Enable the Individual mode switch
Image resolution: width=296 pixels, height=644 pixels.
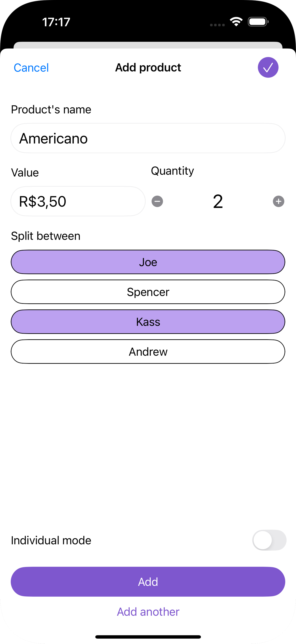pos(269,540)
